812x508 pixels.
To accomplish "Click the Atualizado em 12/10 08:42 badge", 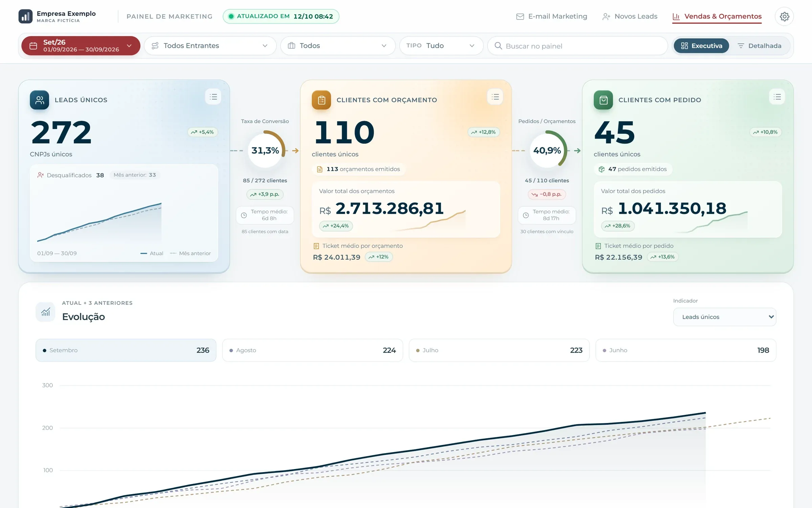I will (x=281, y=16).
